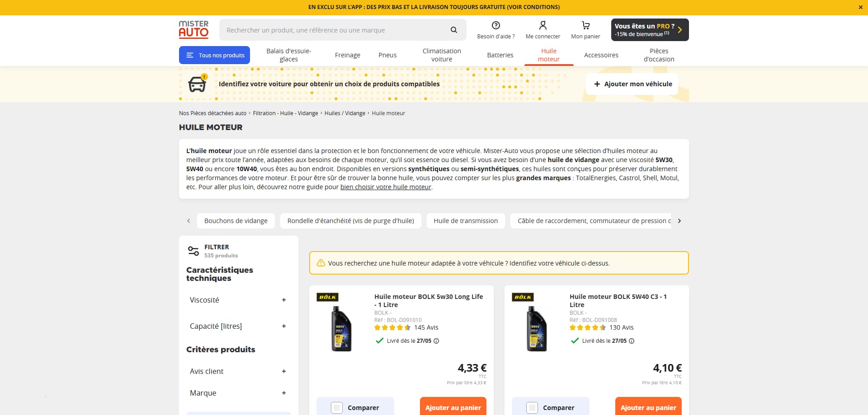Image resolution: width=868 pixels, height=415 pixels.
Task: Click the filter sliders icon
Action: pos(193,251)
